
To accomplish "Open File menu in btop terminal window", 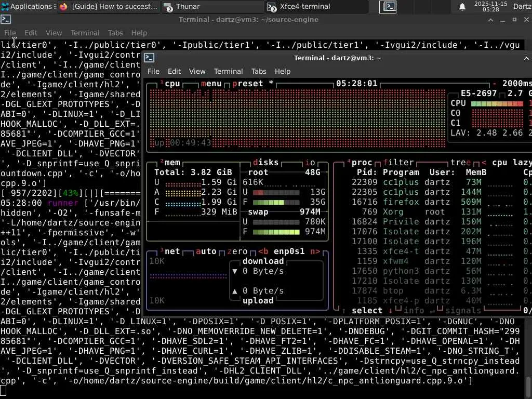I will (x=153, y=71).
